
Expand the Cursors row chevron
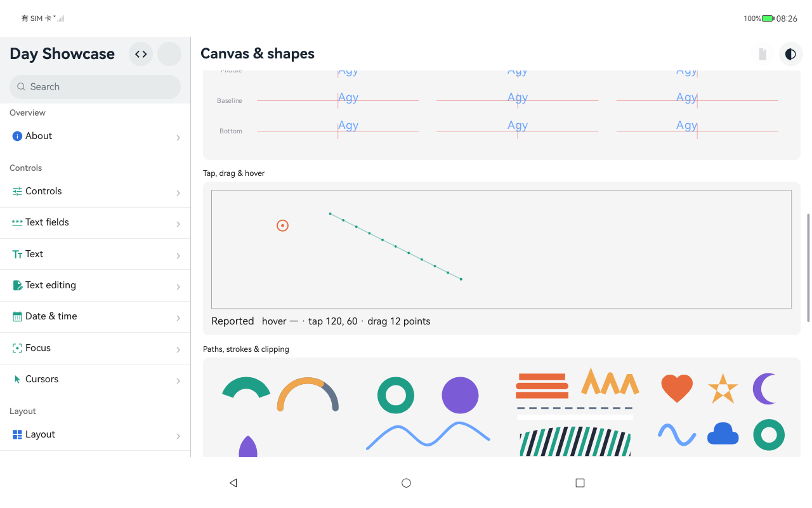pyautogui.click(x=178, y=380)
